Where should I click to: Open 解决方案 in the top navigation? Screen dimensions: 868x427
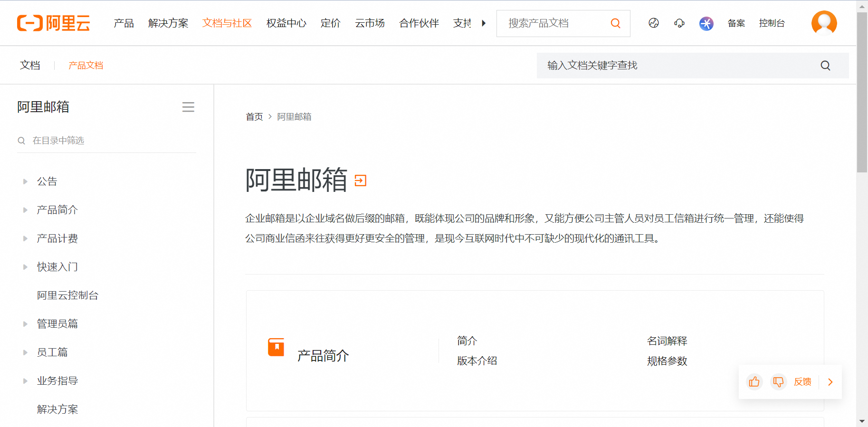[x=168, y=23]
